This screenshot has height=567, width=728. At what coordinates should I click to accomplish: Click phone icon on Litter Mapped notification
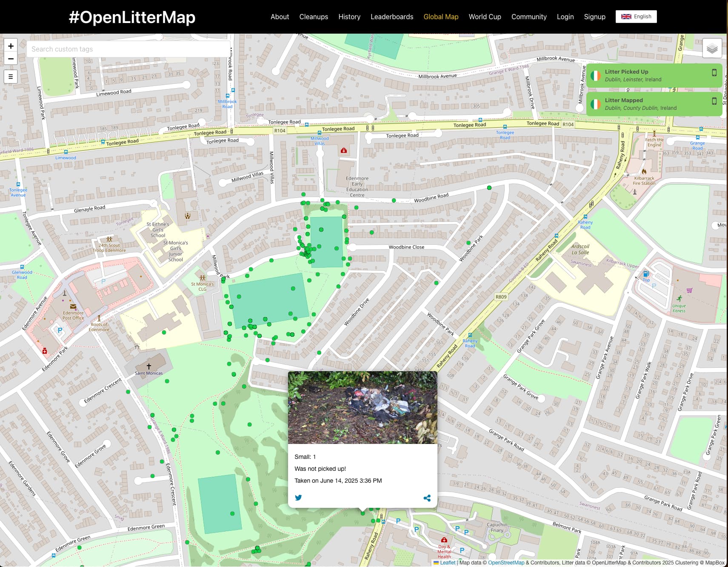point(714,101)
